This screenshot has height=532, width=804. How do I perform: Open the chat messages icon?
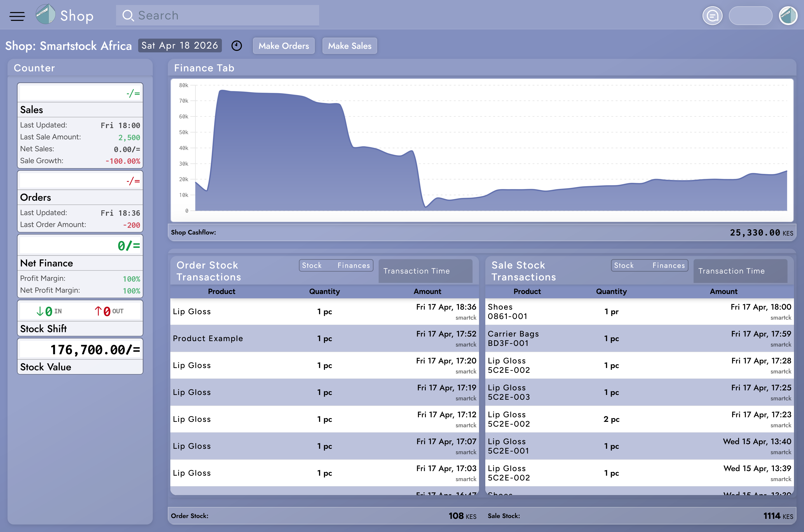point(712,16)
